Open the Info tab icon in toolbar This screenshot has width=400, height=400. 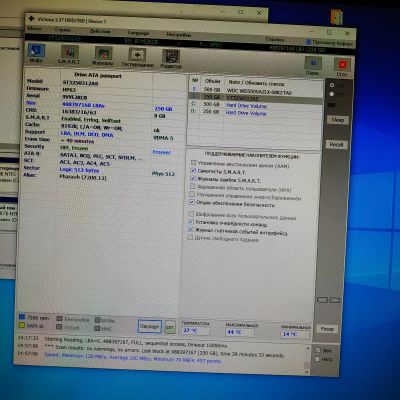[x=36, y=53]
